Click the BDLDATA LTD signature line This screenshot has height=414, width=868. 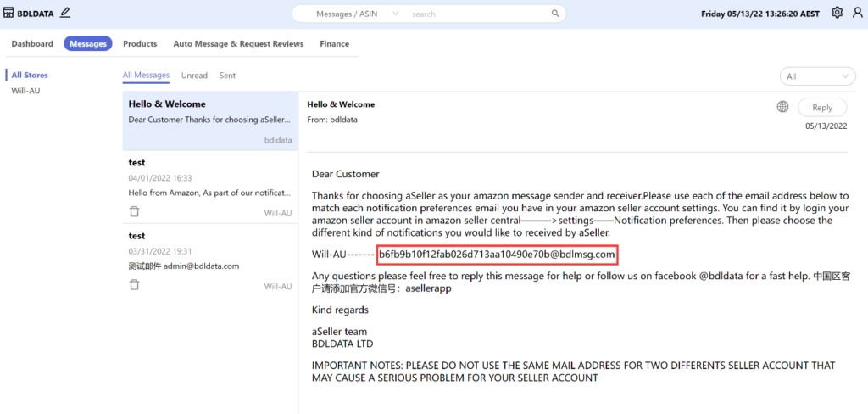pos(342,344)
